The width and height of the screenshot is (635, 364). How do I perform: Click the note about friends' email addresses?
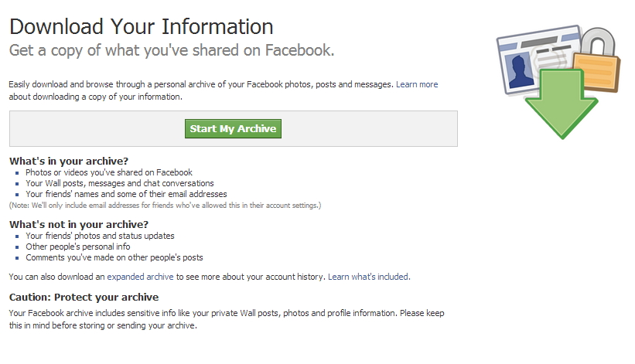coord(165,206)
